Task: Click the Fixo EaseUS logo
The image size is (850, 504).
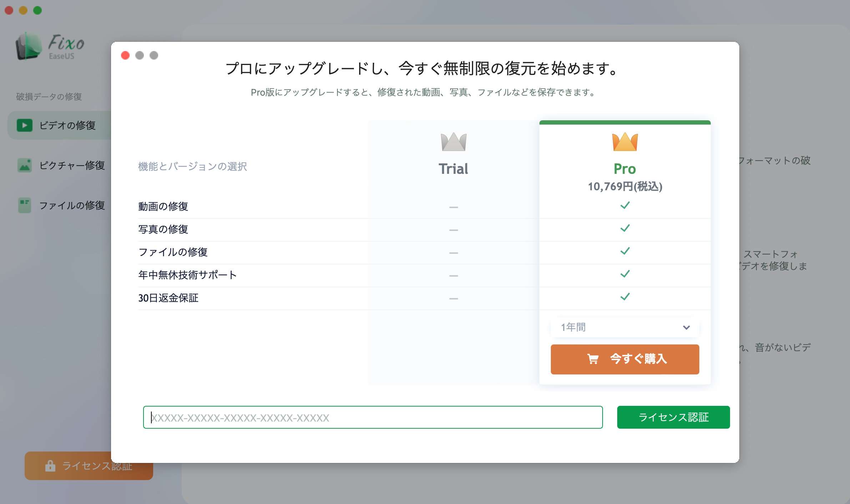Action: [x=49, y=46]
